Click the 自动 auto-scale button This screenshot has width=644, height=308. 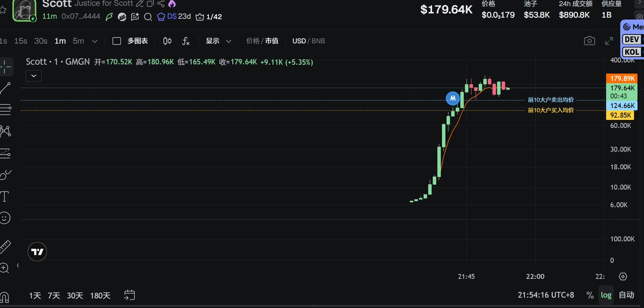point(626,295)
